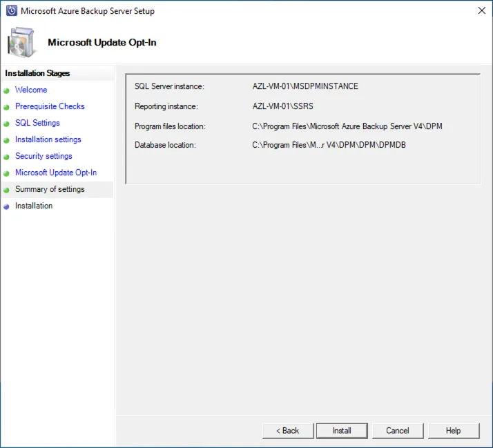Click the green bullet beside Summary of settings

pyautogui.click(x=7, y=190)
